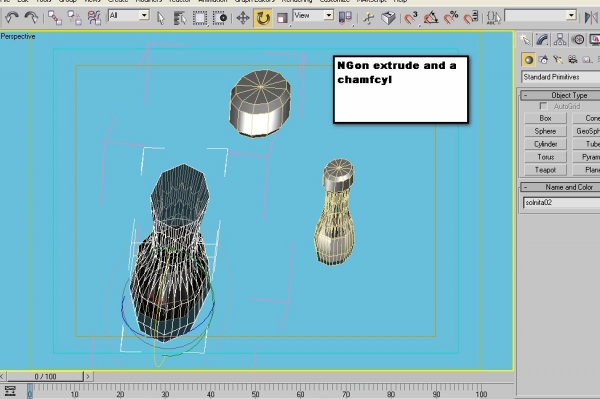
Task: Click the Box primitive button
Action: [x=545, y=118]
